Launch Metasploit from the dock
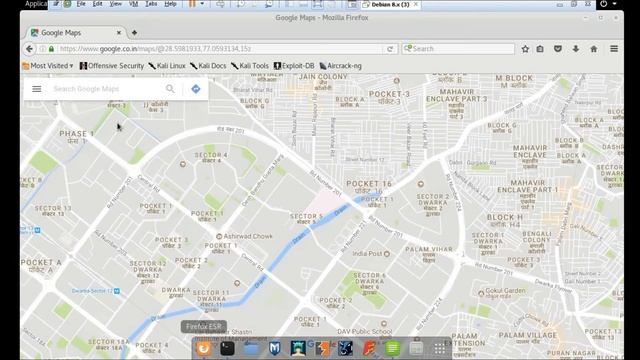The image size is (640, 360). point(275,348)
